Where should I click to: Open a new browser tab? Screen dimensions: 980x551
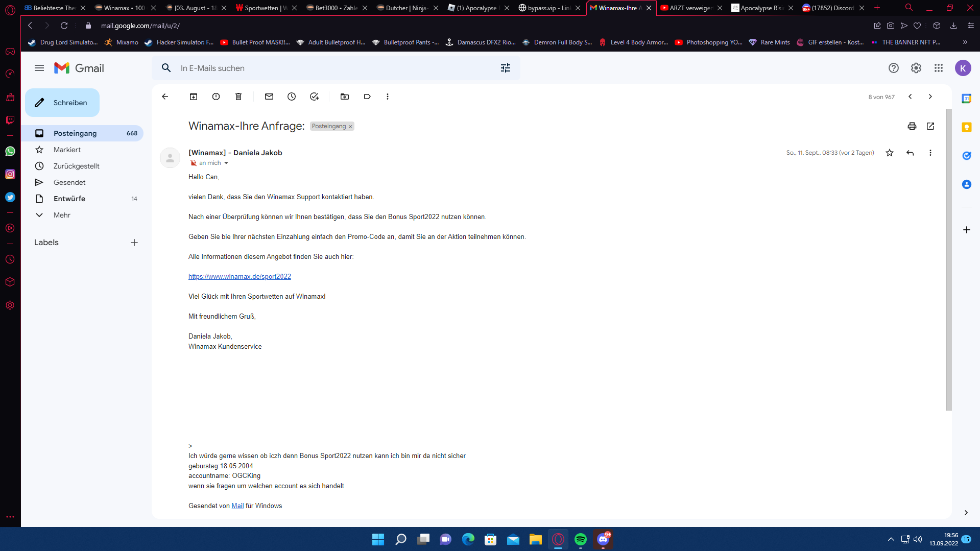click(877, 8)
